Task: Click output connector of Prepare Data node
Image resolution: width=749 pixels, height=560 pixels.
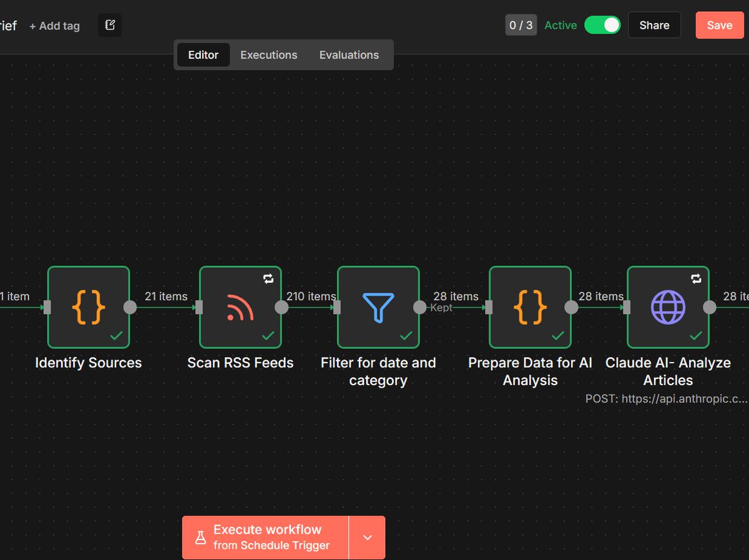Action: click(571, 307)
